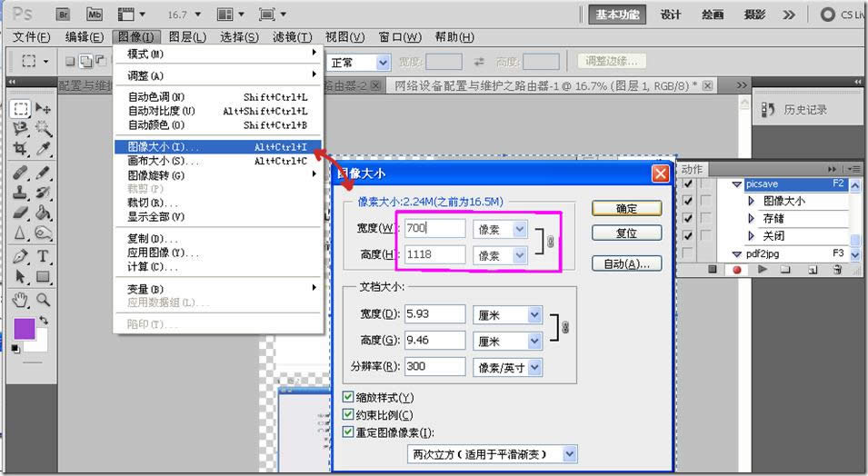
Task: Delete action using the trash icon
Action: pyautogui.click(x=835, y=270)
